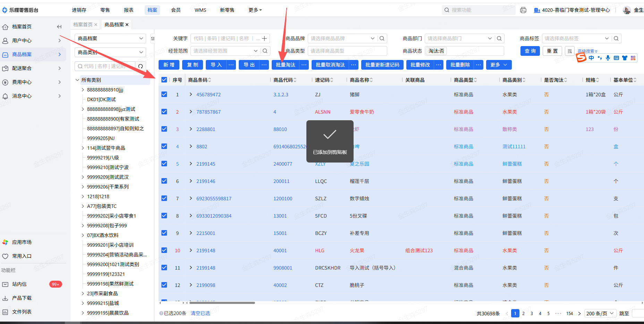Expand the row with barcode 456789472
Image resolution: width=644 pixels, height=324 pixels.
[191, 94]
